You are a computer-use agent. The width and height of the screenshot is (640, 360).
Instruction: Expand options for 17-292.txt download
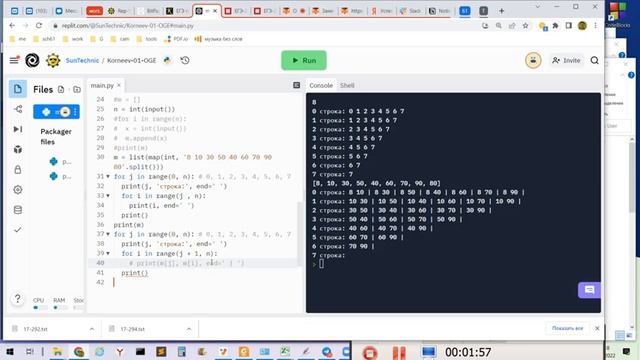point(92,329)
